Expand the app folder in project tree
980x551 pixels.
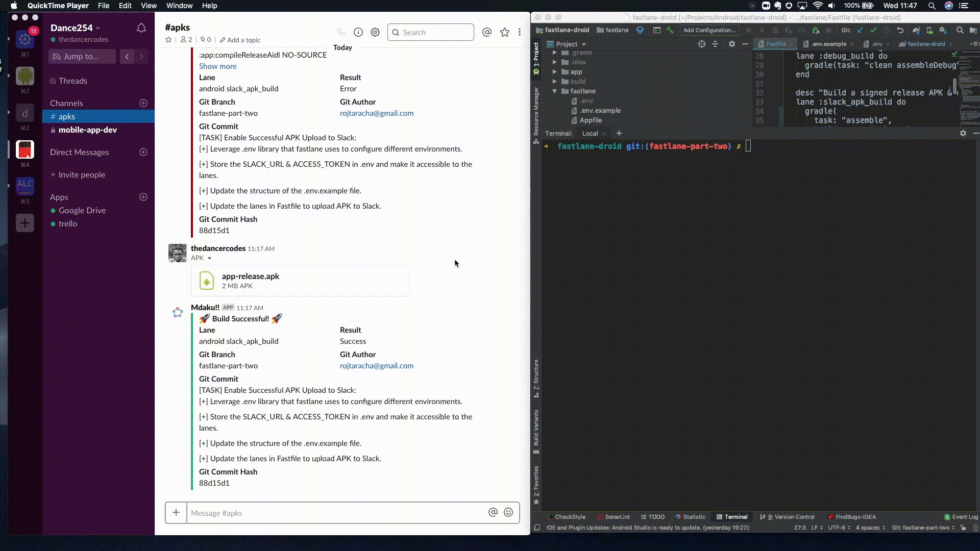coord(555,71)
